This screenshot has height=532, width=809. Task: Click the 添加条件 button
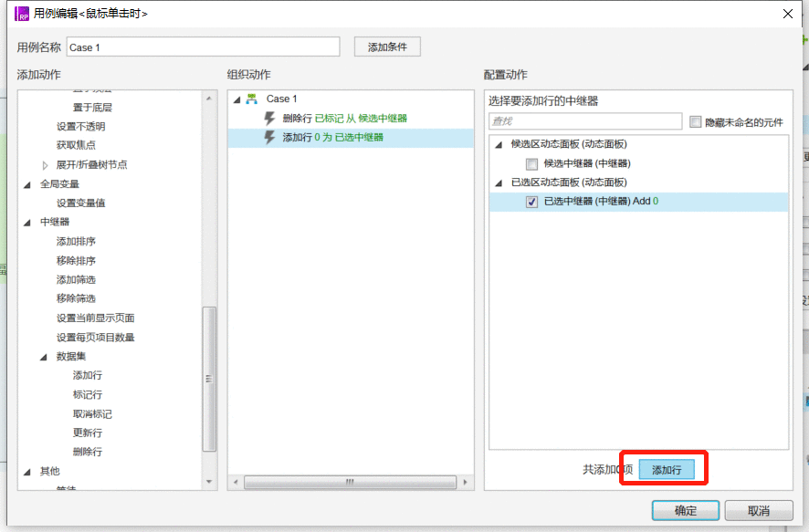click(x=387, y=47)
